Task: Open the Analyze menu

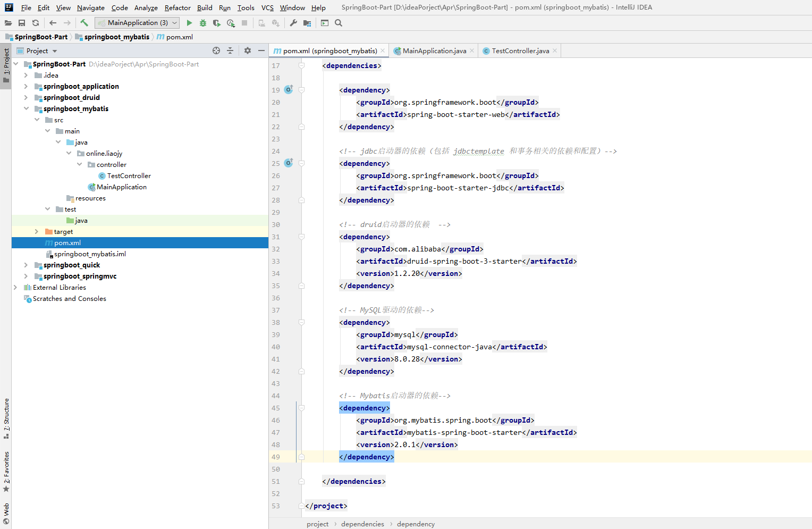Action: pos(146,8)
